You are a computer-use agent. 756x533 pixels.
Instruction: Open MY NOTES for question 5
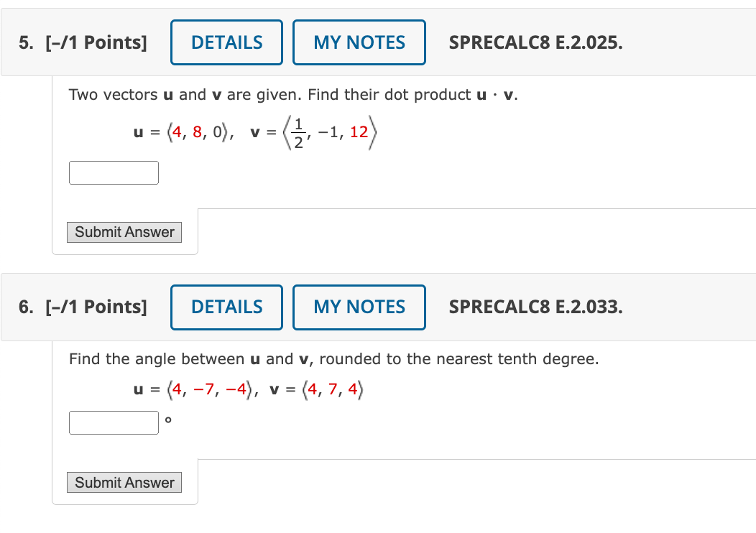pos(359,42)
